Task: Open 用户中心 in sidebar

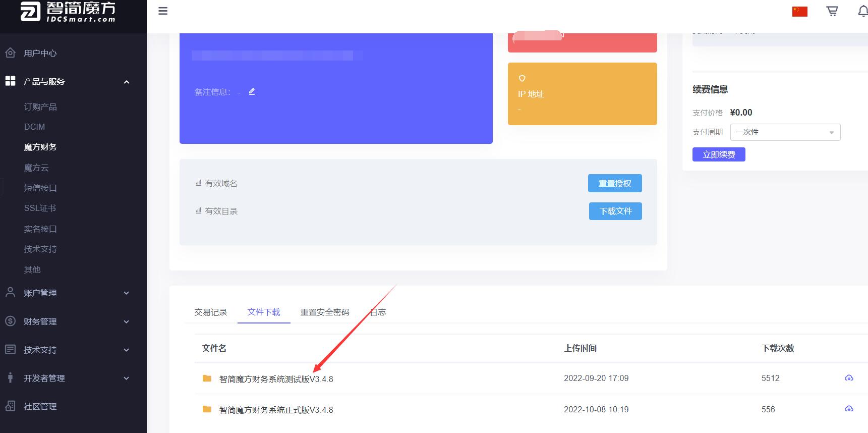Action: point(40,53)
